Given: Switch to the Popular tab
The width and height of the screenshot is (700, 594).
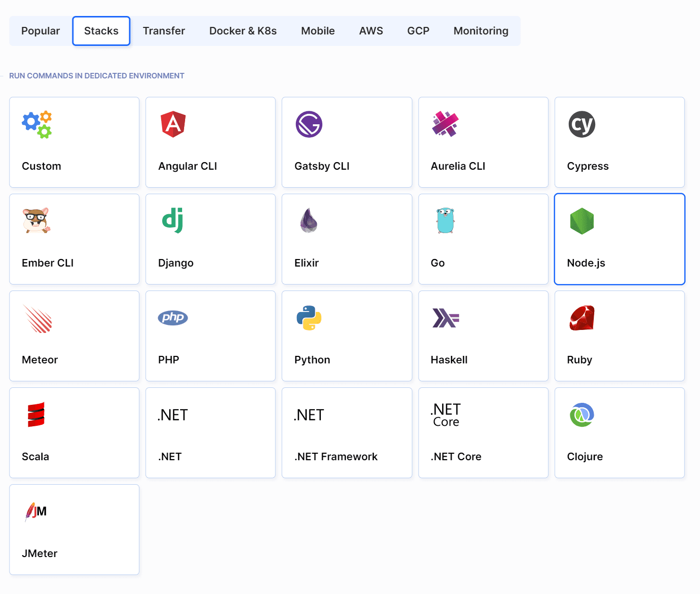Looking at the screenshot, I should (40, 31).
